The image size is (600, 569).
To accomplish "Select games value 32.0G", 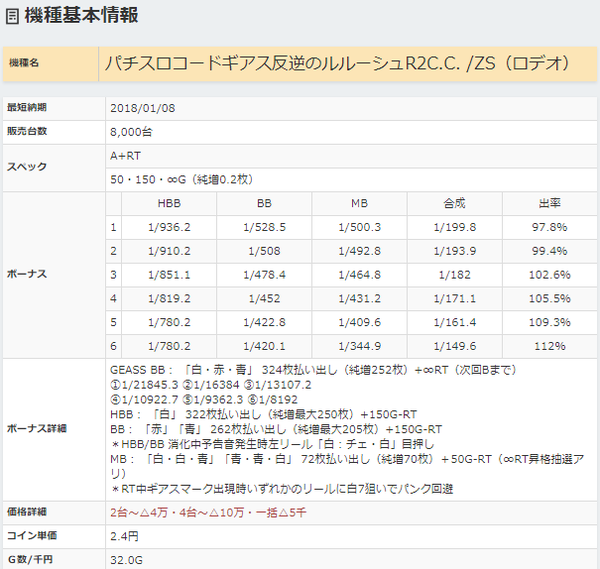I will [126, 560].
